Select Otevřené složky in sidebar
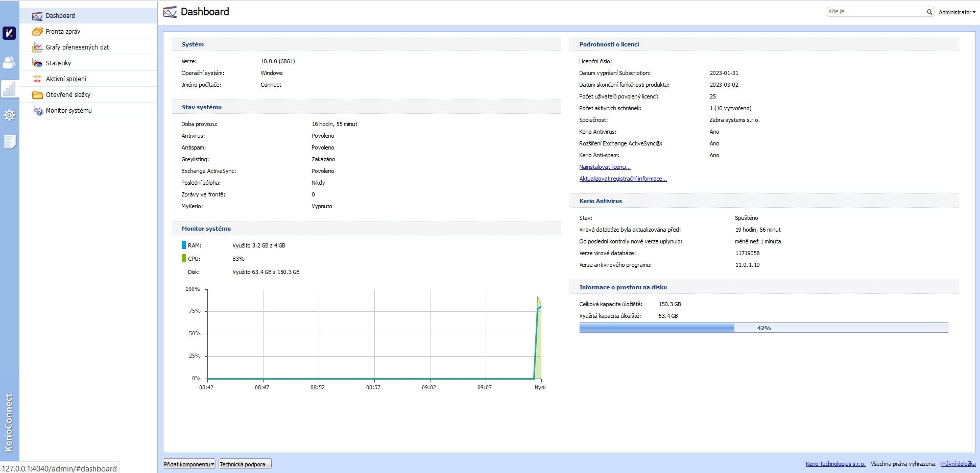The height and width of the screenshot is (473, 980). pyautogui.click(x=68, y=95)
